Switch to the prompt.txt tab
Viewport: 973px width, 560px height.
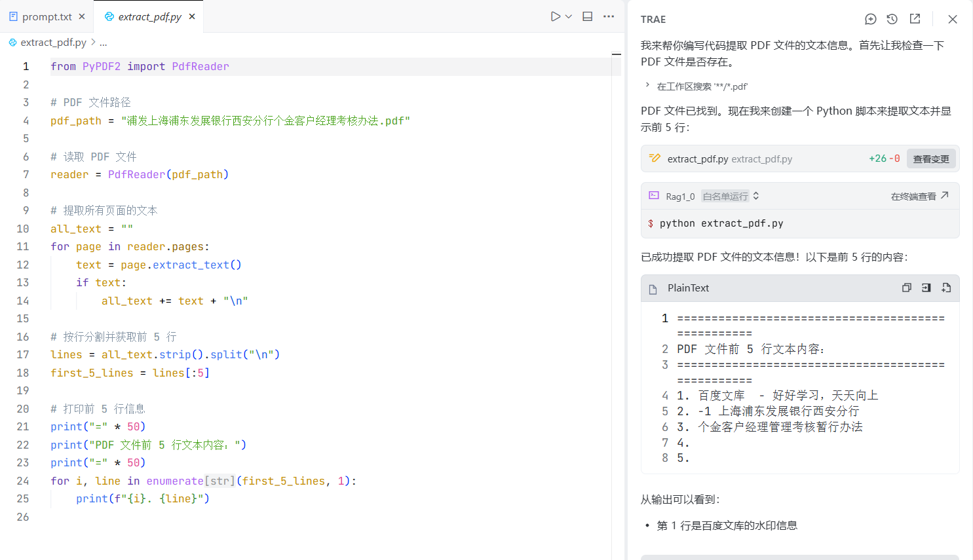click(47, 16)
